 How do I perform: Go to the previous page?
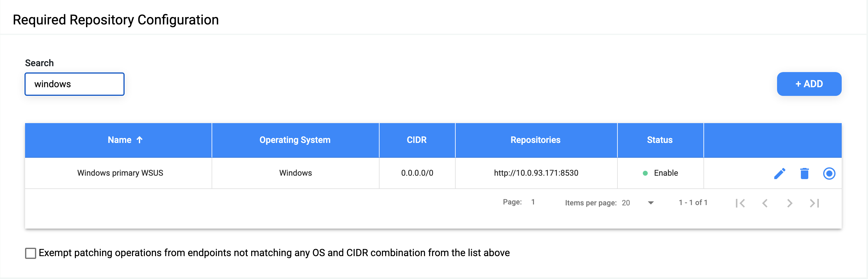765,203
